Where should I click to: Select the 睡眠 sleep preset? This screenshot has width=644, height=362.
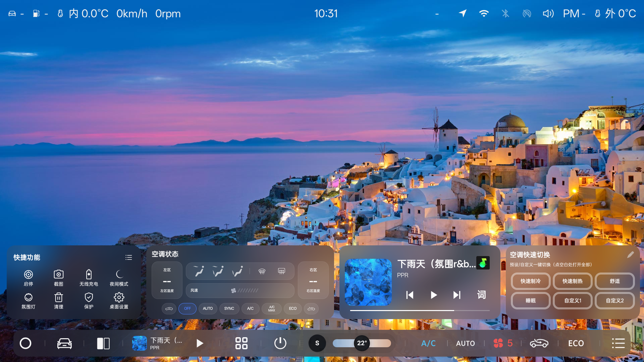pyautogui.click(x=531, y=301)
